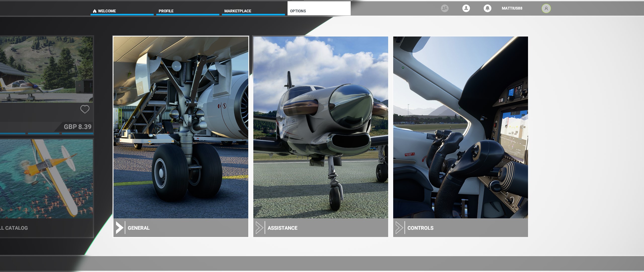The height and width of the screenshot is (272, 644).
Task: Click the landing gear General image
Action: (x=181, y=127)
